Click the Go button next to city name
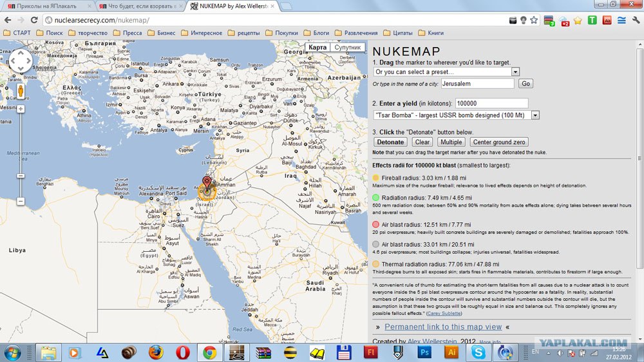 pyautogui.click(x=526, y=83)
